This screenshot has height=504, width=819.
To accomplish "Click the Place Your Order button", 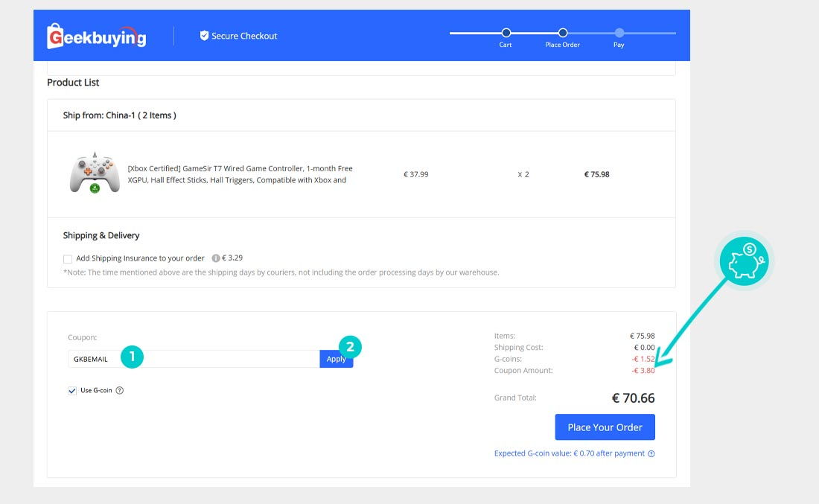I will 605,427.
